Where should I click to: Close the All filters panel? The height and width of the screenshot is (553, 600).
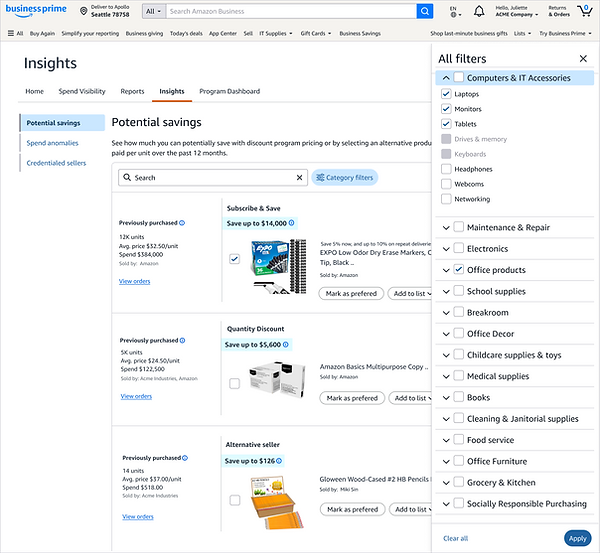click(583, 59)
